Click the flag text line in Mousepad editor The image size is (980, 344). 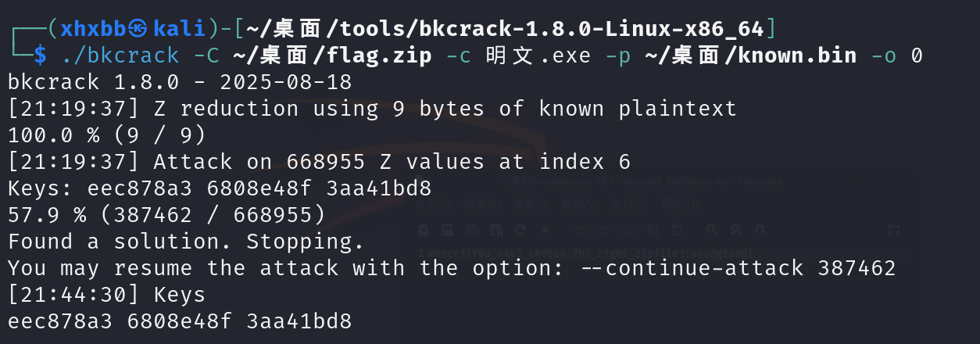(588, 253)
